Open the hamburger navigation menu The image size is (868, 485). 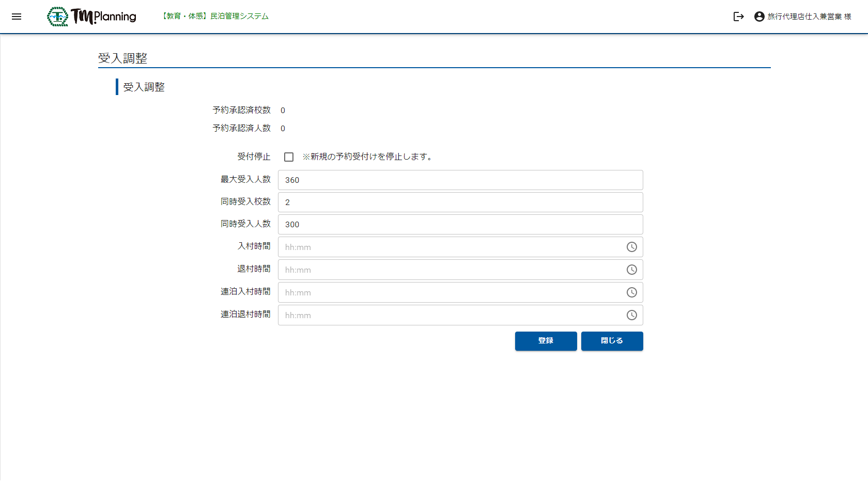(17, 17)
